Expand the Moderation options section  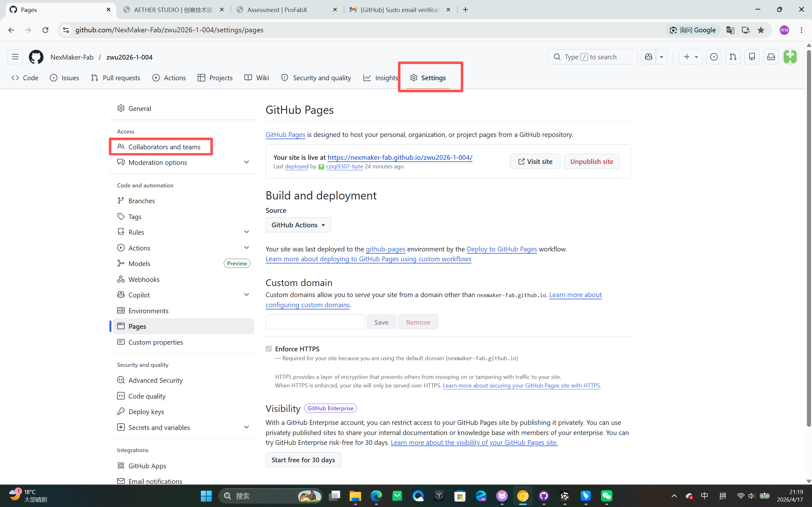tap(183, 163)
